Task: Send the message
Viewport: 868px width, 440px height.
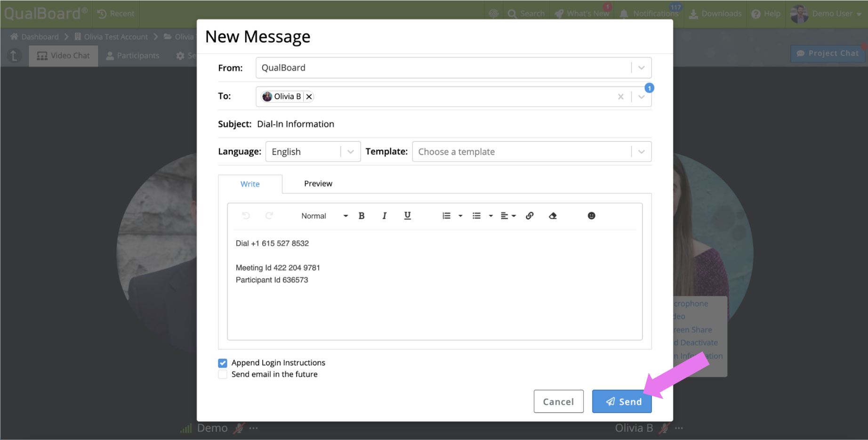Action: tap(622, 401)
